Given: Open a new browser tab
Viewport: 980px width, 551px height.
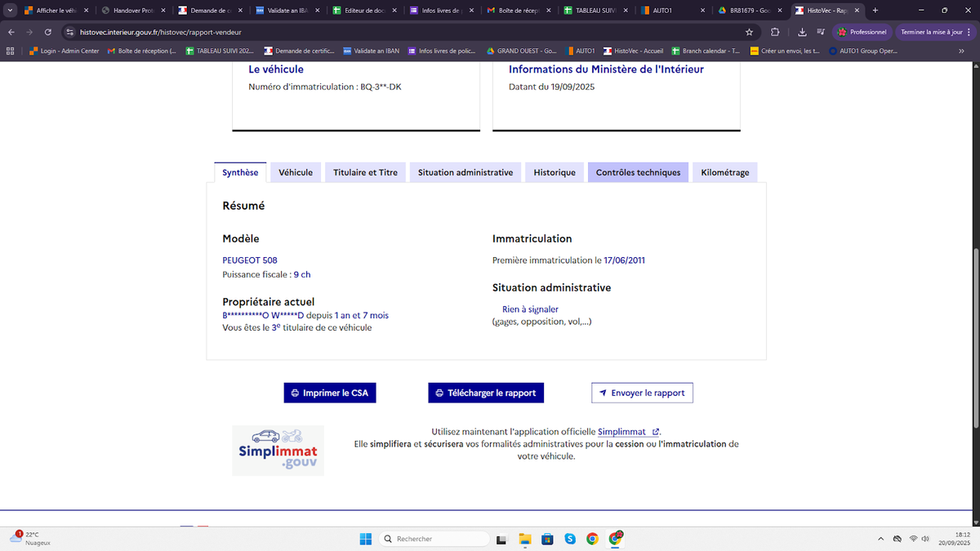Looking at the screenshot, I should (x=875, y=11).
